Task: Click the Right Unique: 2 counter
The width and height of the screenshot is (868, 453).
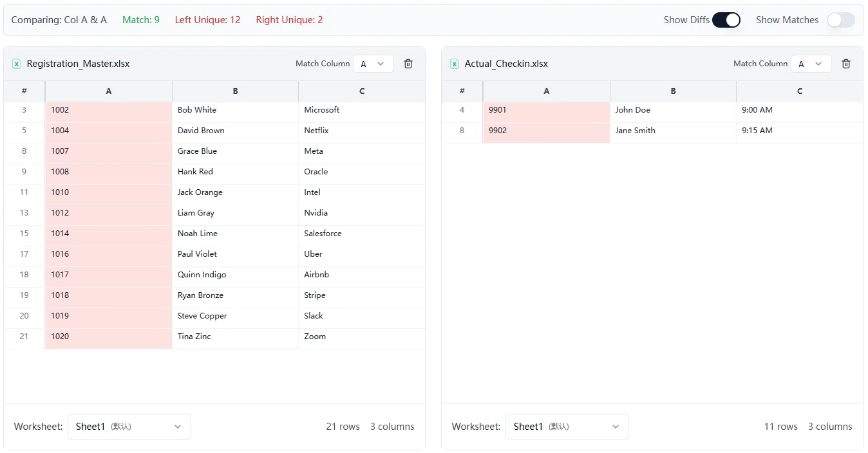Action: click(x=289, y=20)
